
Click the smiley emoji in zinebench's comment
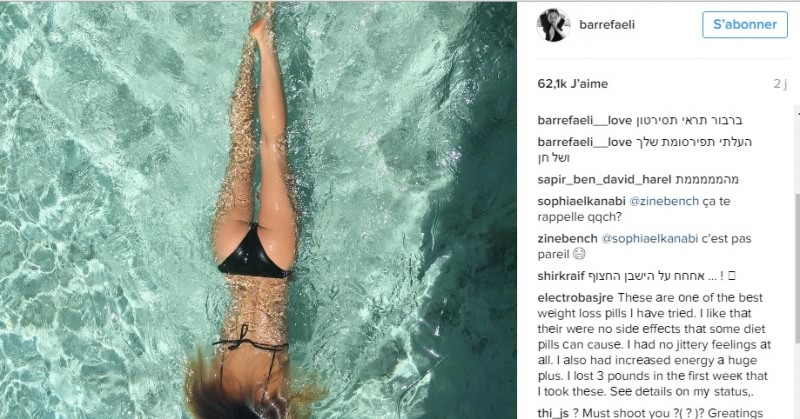point(579,254)
